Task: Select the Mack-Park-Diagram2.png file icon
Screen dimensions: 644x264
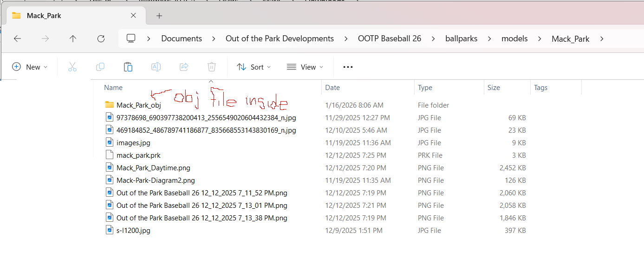Action: click(110, 180)
